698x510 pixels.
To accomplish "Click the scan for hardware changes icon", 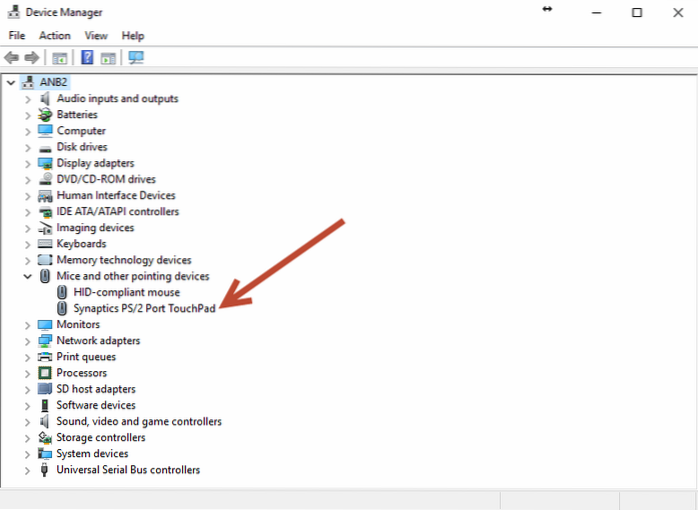I will point(136,57).
